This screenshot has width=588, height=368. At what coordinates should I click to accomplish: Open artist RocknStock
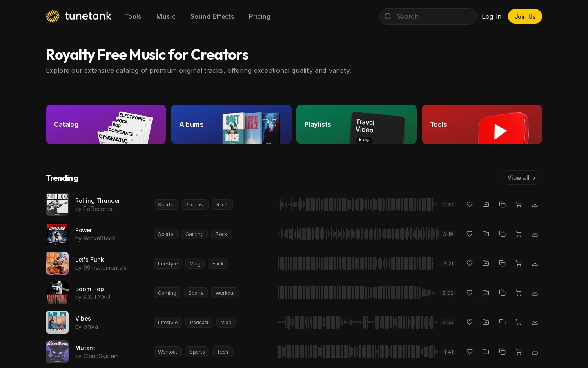tap(99, 238)
